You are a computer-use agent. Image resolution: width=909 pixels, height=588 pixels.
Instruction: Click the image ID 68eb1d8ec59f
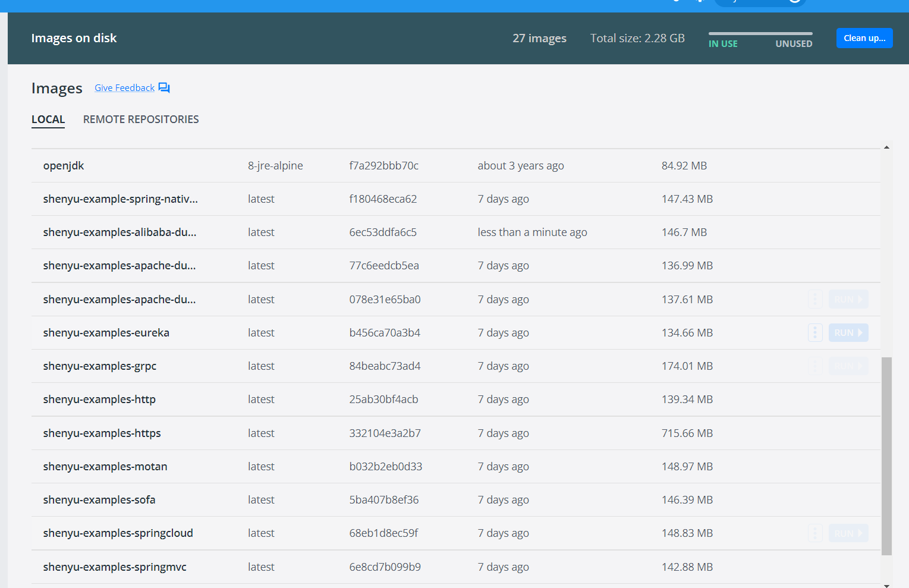click(x=383, y=533)
